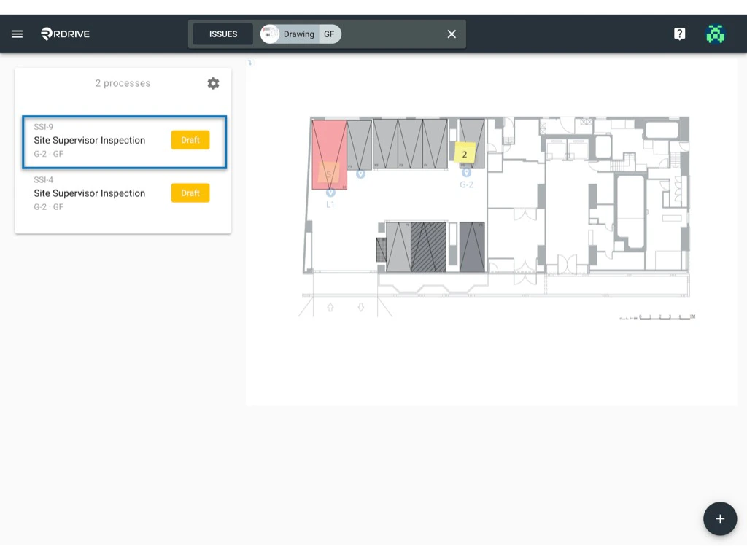
Task: Select the SSI-4 Site Supervisor Inspection card
Action: coord(124,193)
